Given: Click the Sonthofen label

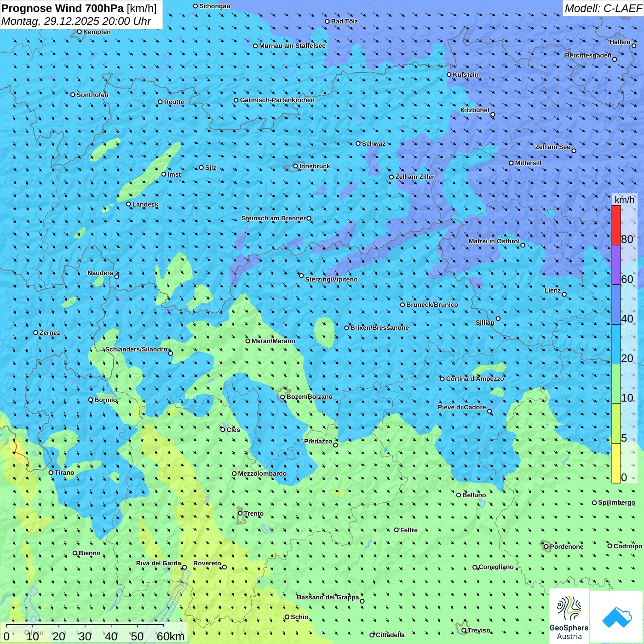Looking at the screenshot, I should click(92, 95).
